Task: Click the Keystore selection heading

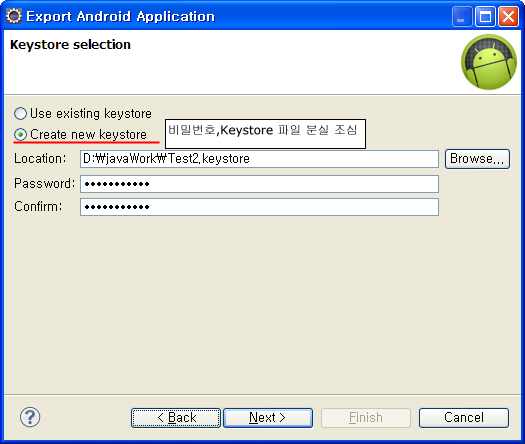Action: coord(70,45)
